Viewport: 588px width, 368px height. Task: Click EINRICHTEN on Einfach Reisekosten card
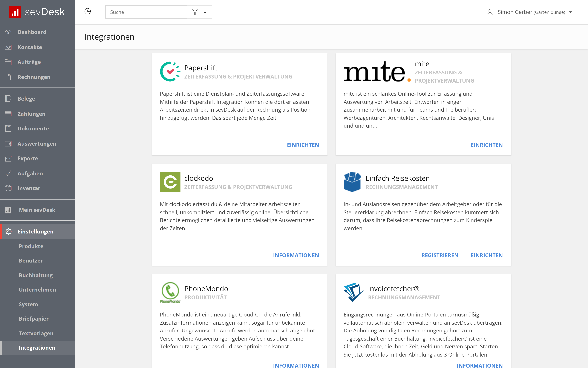pos(486,255)
